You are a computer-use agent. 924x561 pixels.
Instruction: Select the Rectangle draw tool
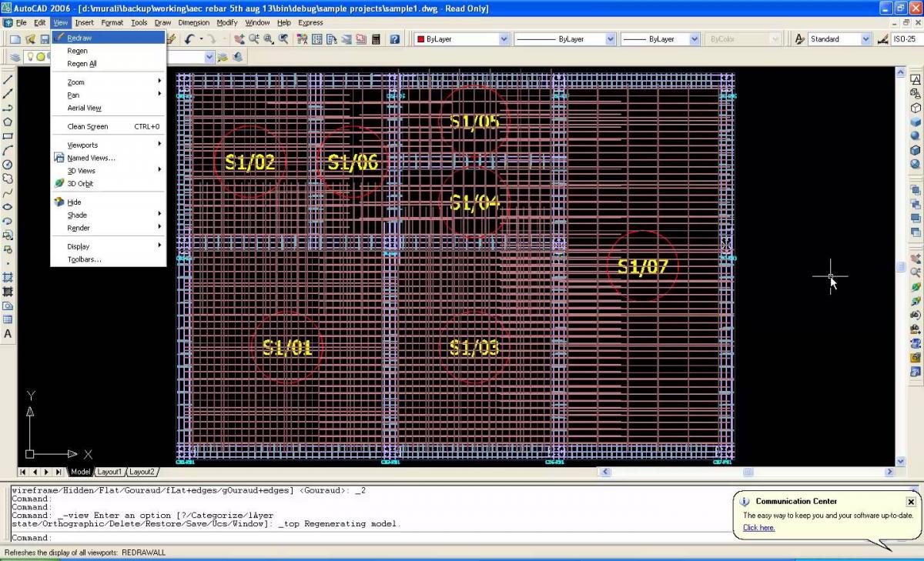(x=8, y=136)
